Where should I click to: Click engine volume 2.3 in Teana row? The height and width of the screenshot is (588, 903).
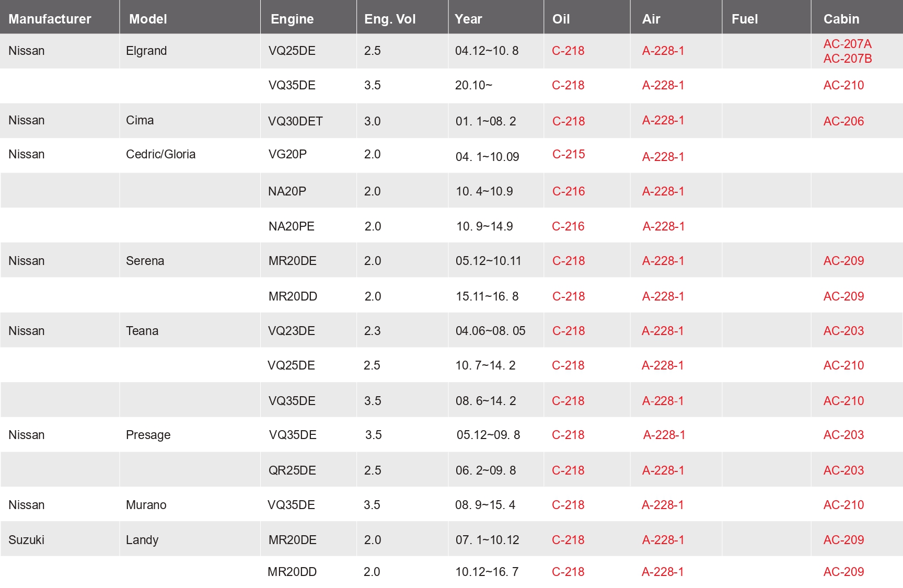(372, 331)
